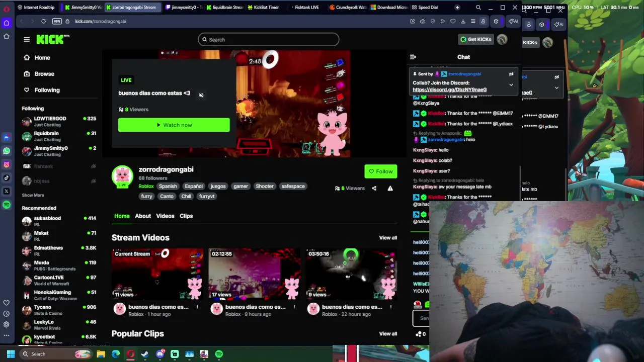Open Opera sidebar bookmarks heart
The width and height of the screenshot is (644, 362).
pyautogui.click(x=7, y=303)
